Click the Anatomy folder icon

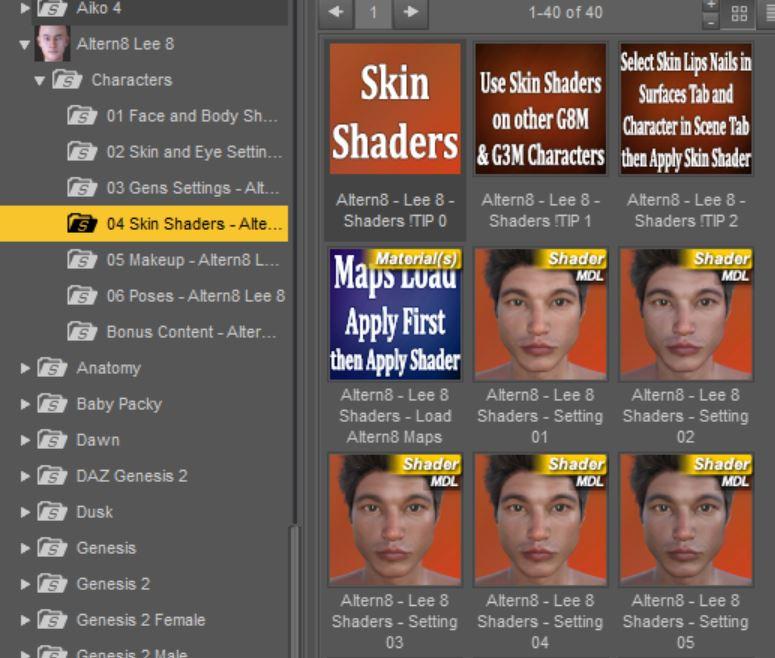click(x=52, y=367)
